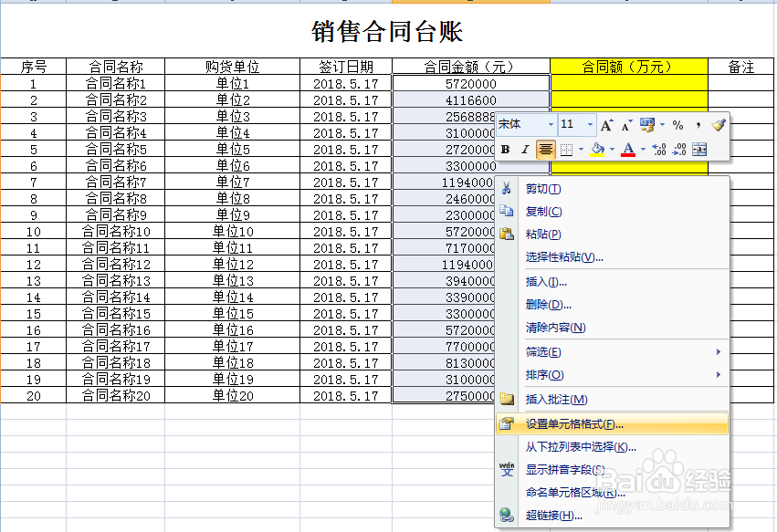Select the date cell in row 12
777x532 pixels.
pyautogui.click(x=346, y=264)
